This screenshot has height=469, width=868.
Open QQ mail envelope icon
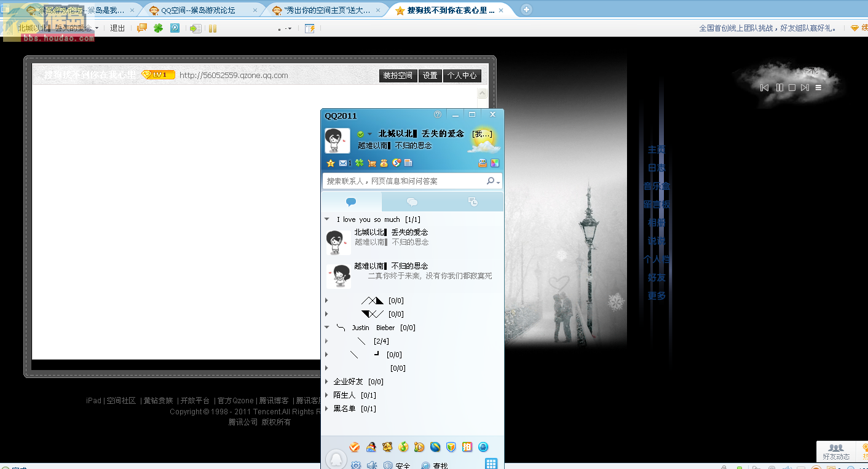point(343,163)
